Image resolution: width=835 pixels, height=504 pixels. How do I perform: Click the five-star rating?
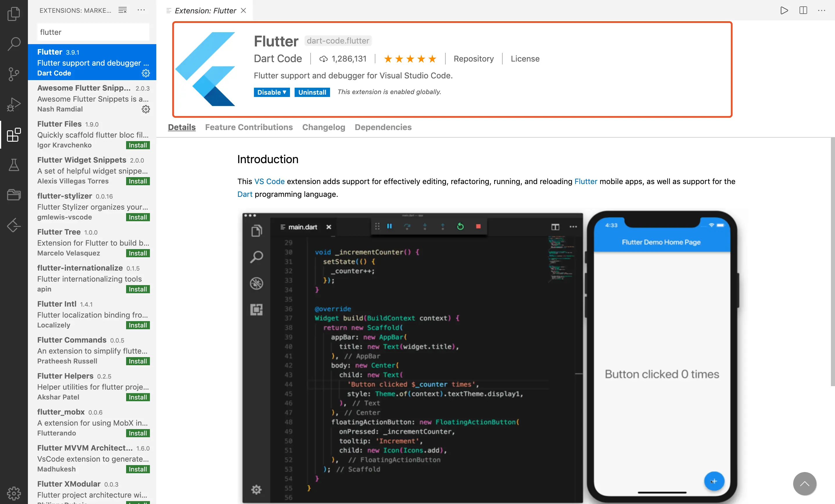(x=410, y=59)
